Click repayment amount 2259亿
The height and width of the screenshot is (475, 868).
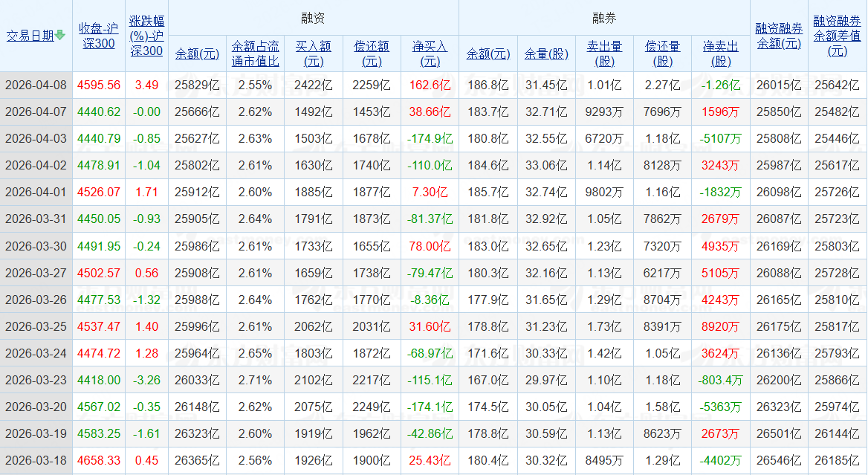(372, 85)
